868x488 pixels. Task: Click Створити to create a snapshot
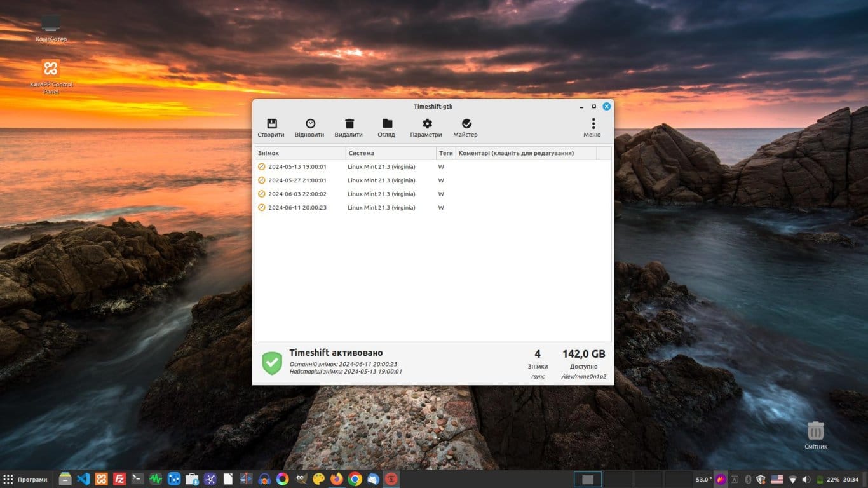[271, 127]
